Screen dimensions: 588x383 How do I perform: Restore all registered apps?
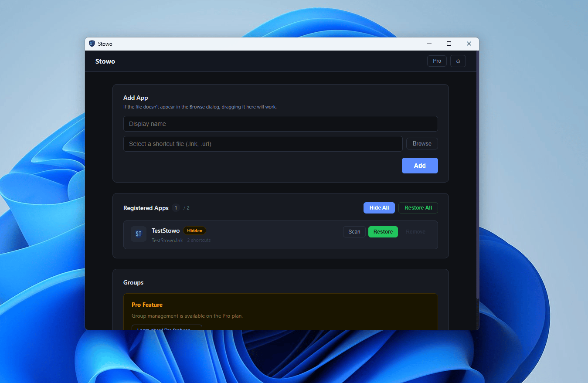pos(418,208)
